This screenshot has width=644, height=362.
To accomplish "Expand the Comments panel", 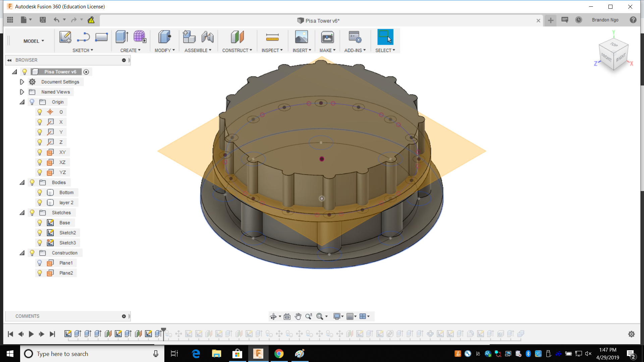I will coord(124,316).
